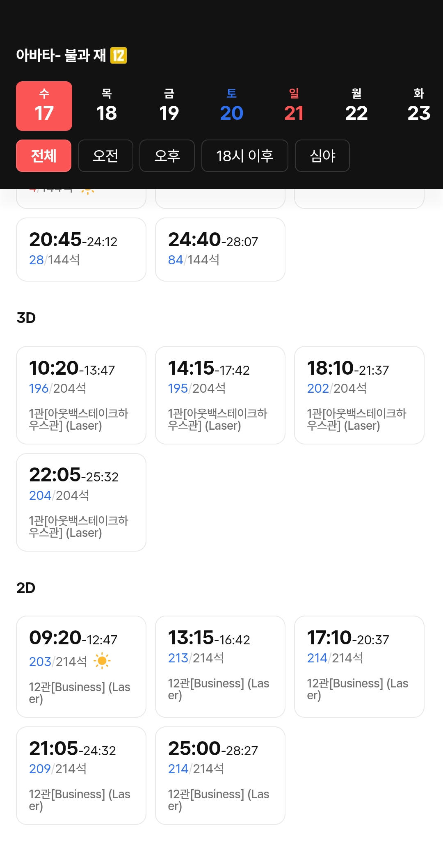443x868 pixels.
Task: Click the 12 age rating badge
Action: point(119,55)
